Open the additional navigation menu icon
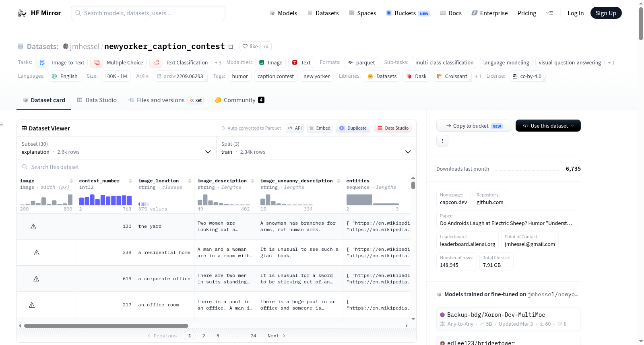This screenshot has height=345, width=644. click(x=549, y=13)
